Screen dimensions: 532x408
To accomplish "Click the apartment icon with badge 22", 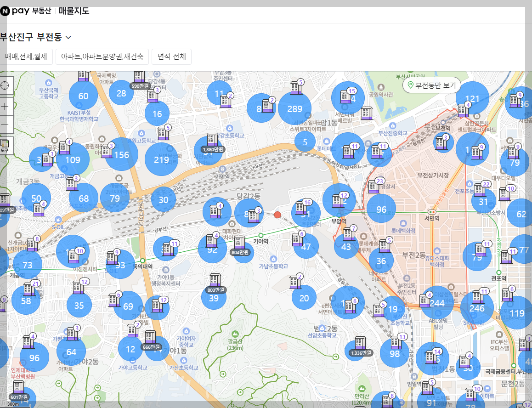I will (x=481, y=189).
